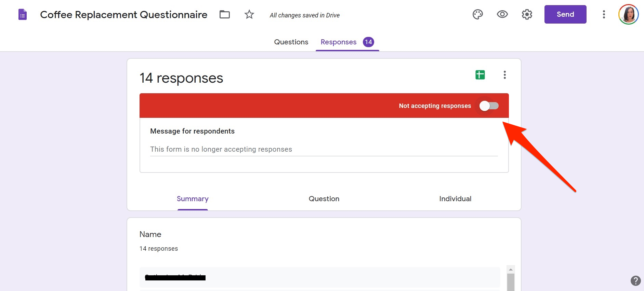The image size is (644, 291).
Task: Click the form title Coffee Replacement Questionnaire
Action: [x=124, y=15]
